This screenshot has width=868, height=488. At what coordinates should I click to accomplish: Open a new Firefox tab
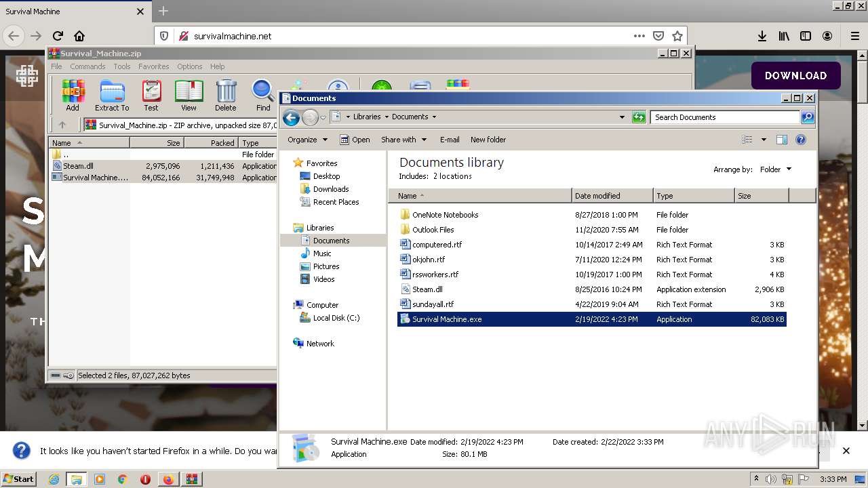point(163,11)
